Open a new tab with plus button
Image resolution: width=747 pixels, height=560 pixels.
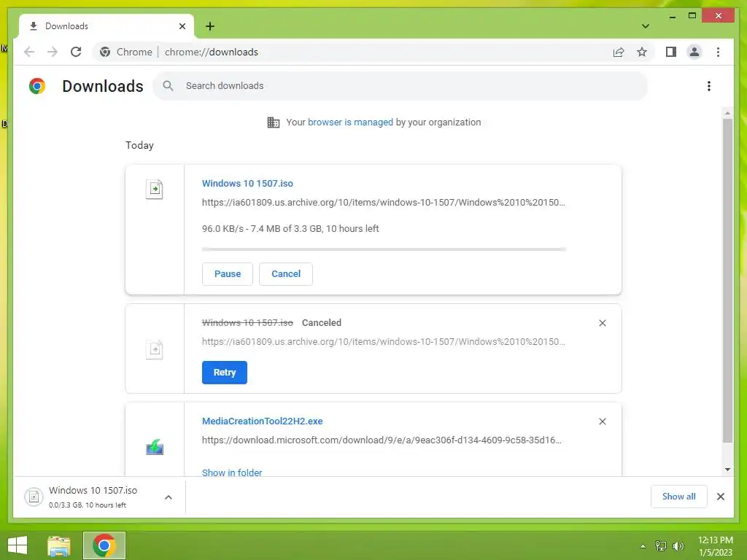pos(210,26)
